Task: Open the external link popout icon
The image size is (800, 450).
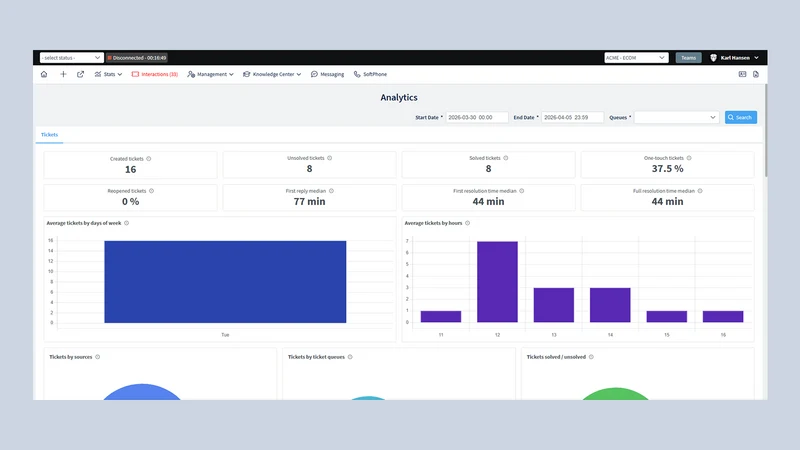Action: tap(81, 74)
